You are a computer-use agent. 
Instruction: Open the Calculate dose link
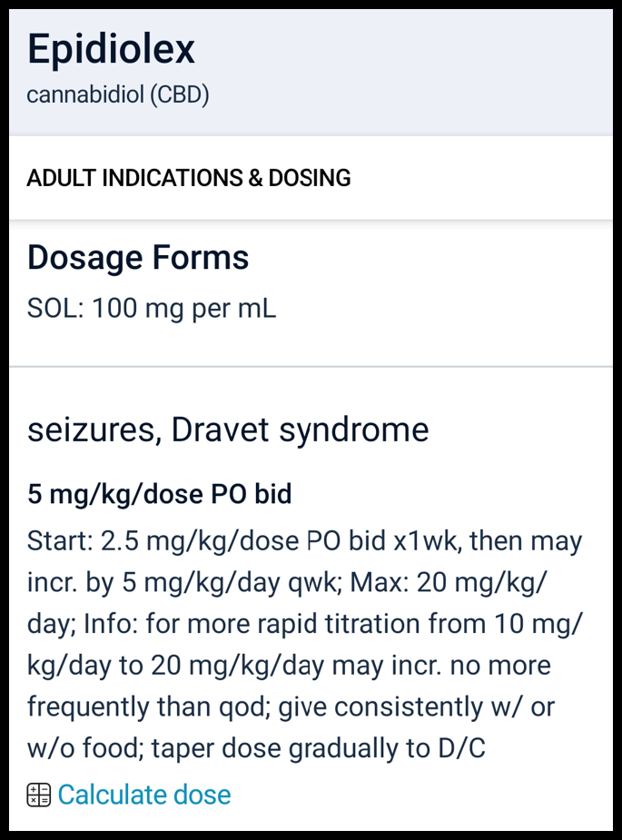pyautogui.click(x=143, y=796)
